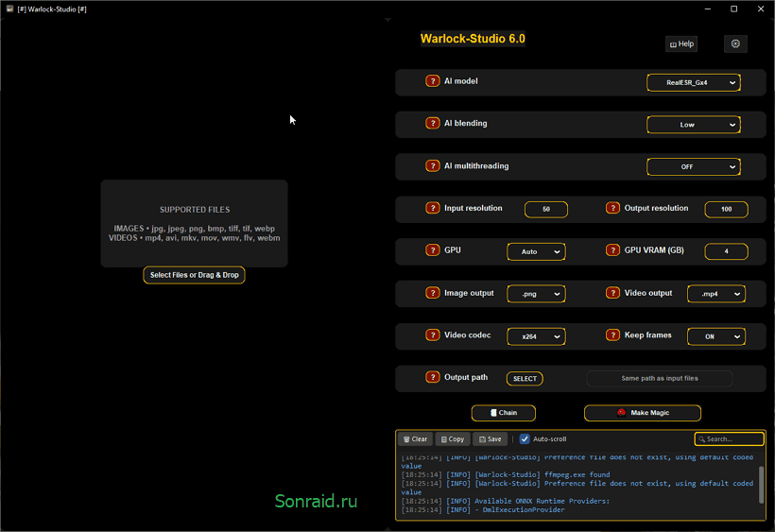Click the question mark beside AI blending
Viewport: 775px width, 532px height.
433,123
